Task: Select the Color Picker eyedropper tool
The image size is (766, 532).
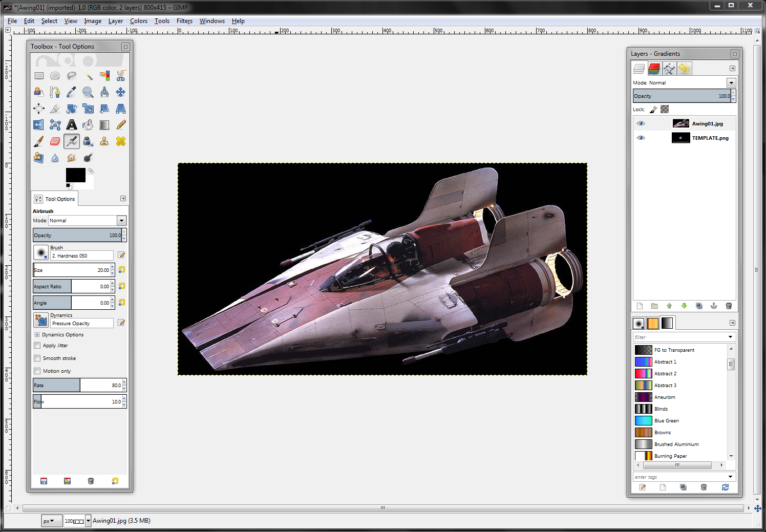Action: click(72, 92)
